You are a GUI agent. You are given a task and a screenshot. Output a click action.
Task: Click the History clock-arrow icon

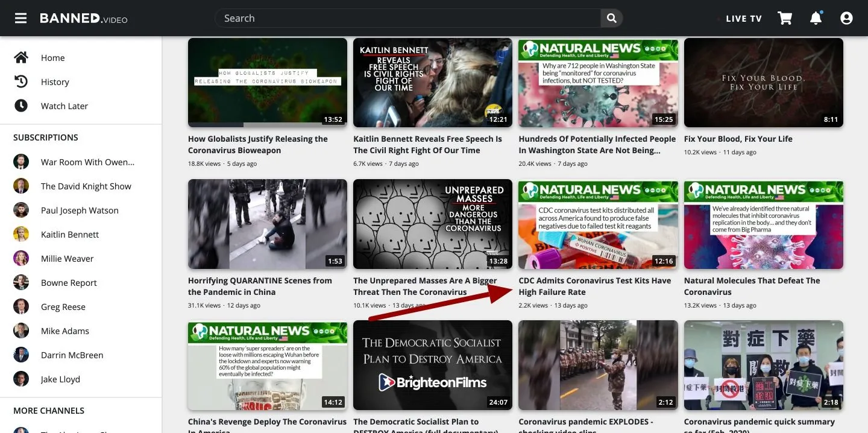pyautogui.click(x=21, y=81)
